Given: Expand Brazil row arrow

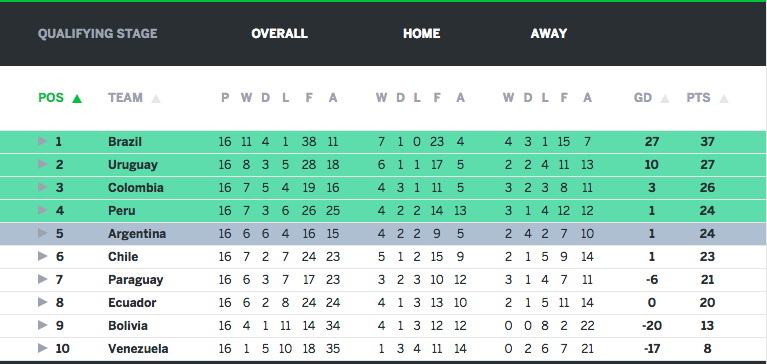Looking at the screenshot, I should click(x=43, y=141).
